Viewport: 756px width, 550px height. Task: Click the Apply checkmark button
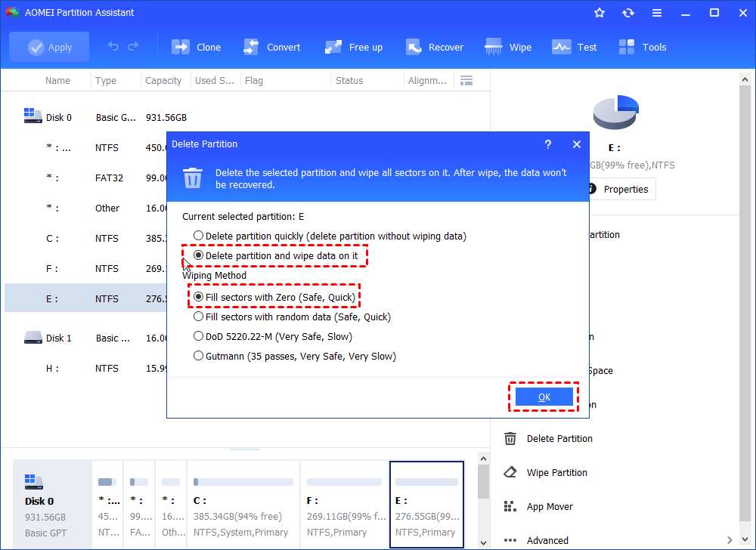click(49, 47)
